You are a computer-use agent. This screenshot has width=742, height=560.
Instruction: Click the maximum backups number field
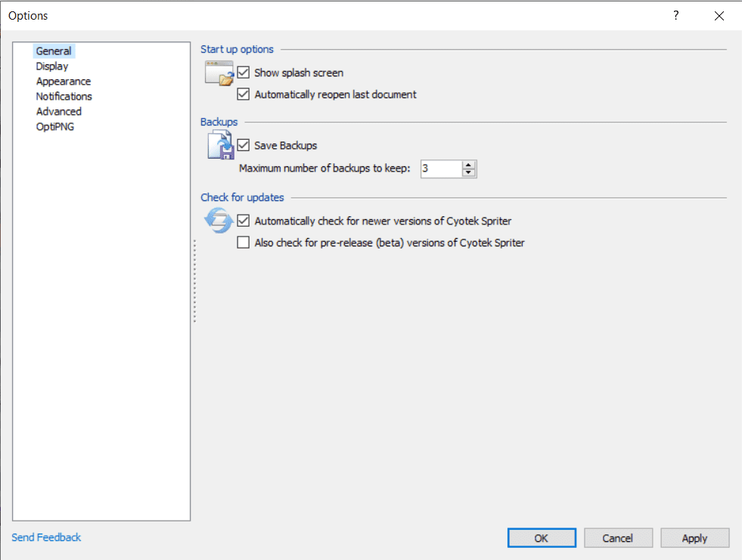440,169
